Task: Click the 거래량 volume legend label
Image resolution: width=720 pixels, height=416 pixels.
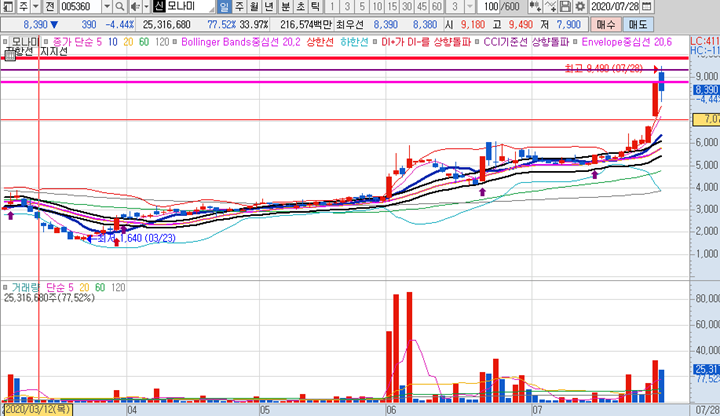Action: [25, 288]
